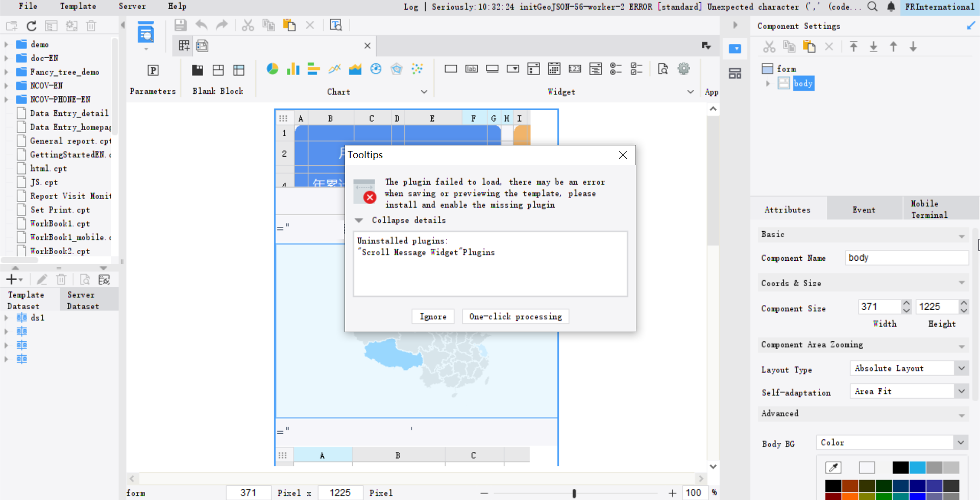This screenshot has width=980, height=500.
Task: Pick color with eyedropper icon
Action: (x=833, y=467)
